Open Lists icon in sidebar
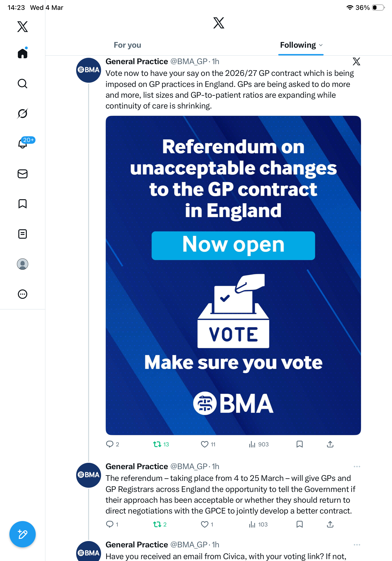Viewport: 392px width, 561px height. (23, 234)
